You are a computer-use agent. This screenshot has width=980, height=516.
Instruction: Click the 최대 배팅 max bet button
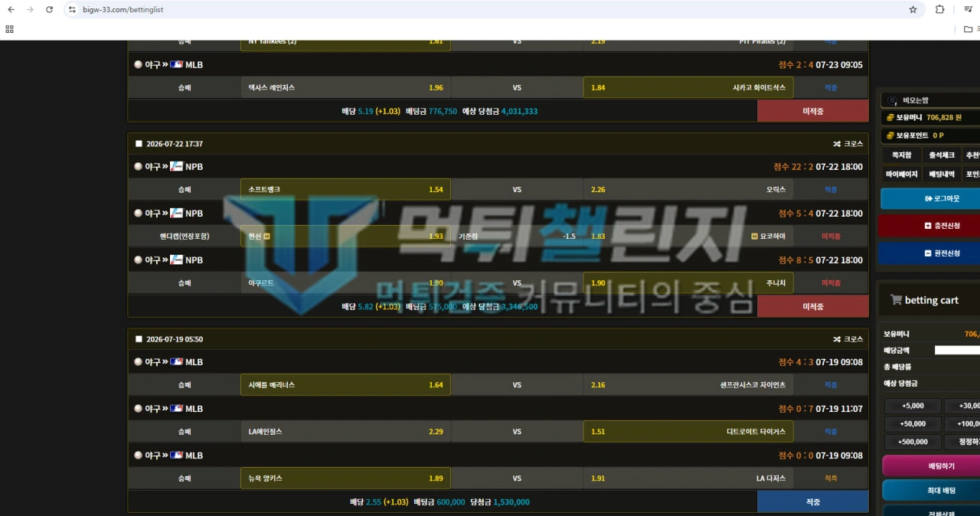(931, 491)
